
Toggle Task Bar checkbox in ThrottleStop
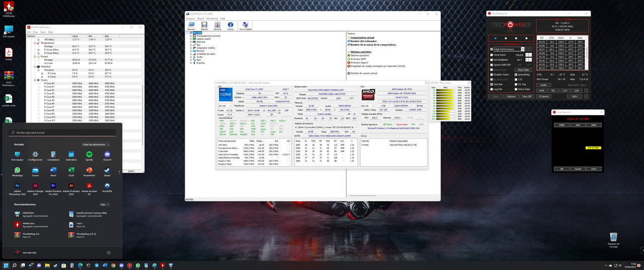492,84
